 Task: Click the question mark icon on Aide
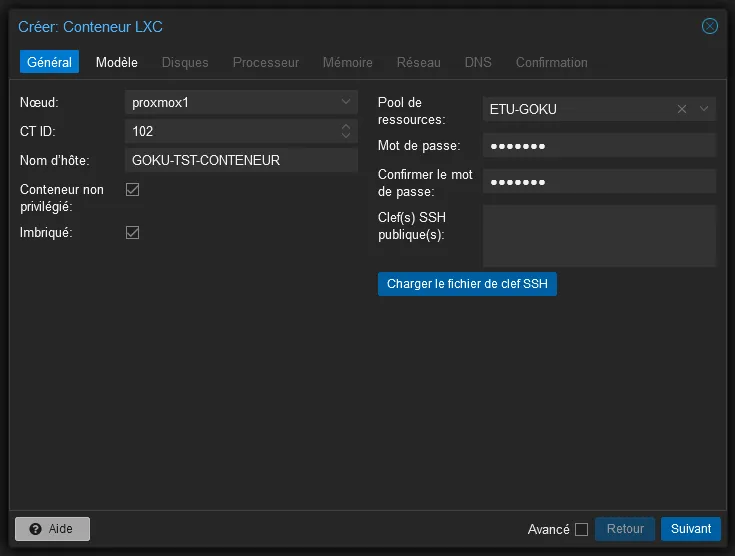(35, 529)
